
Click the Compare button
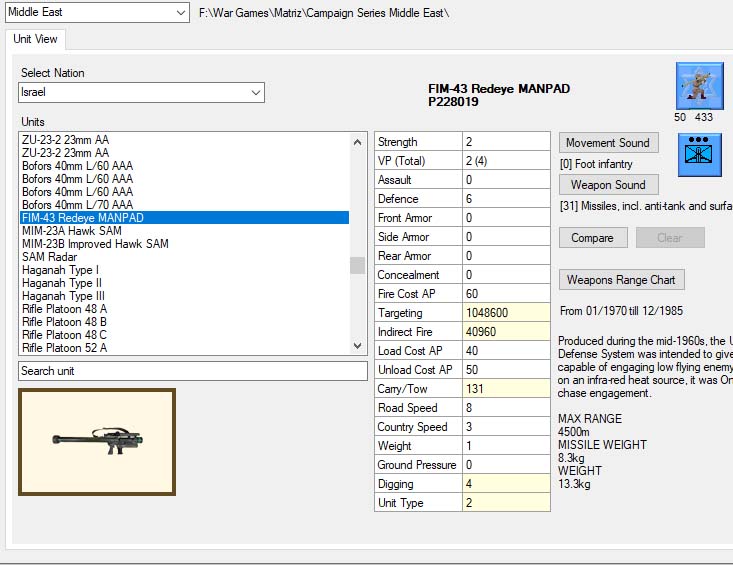click(x=593, y=237)
